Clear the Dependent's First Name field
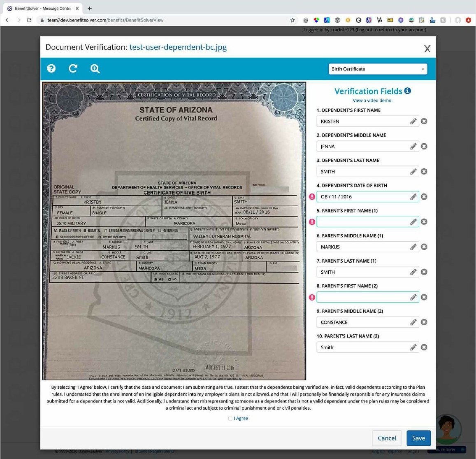Image resolution: width=476 pixels, height=459 pixels. pyautogui.click(x=424, y=121)
